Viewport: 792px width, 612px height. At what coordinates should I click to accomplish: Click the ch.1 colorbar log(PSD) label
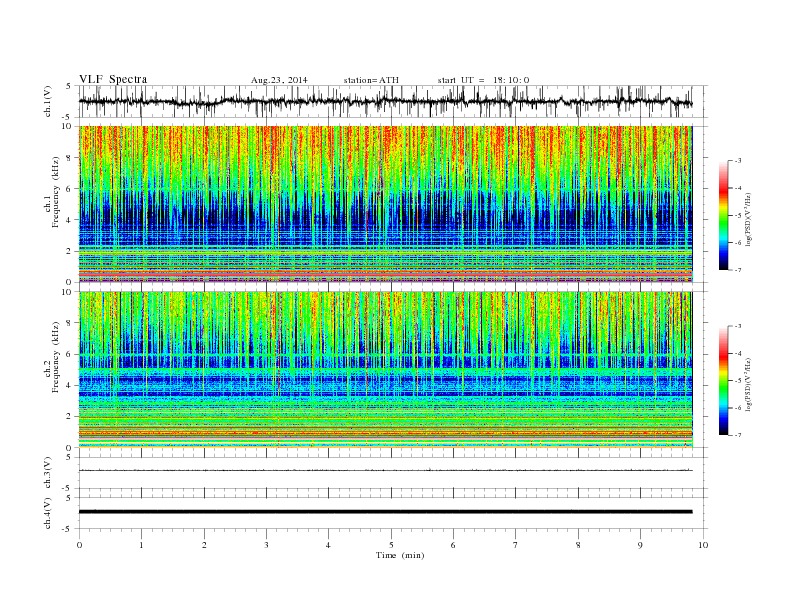747,218
